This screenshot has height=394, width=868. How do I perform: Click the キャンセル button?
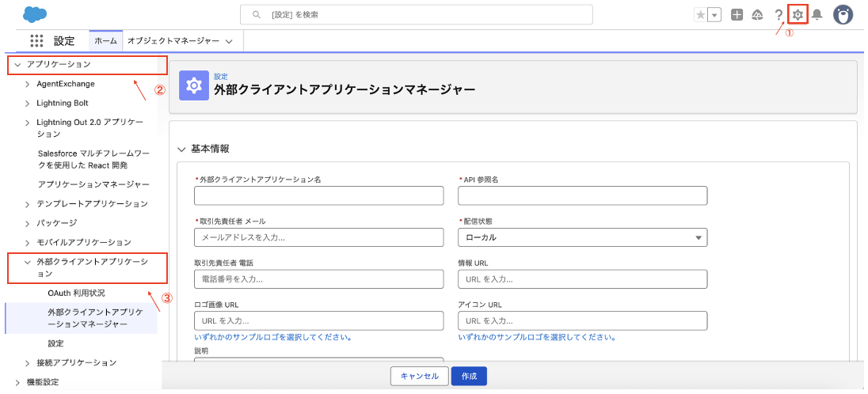click(419, 377)
